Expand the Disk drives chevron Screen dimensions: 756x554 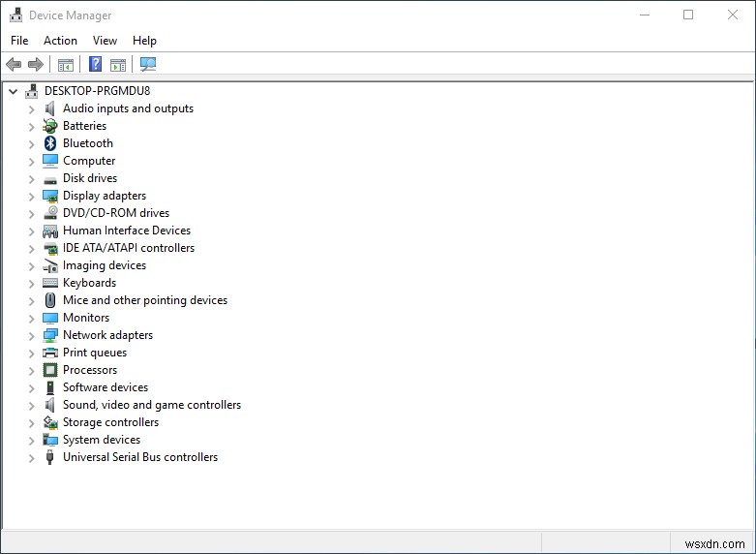[31, 179]
